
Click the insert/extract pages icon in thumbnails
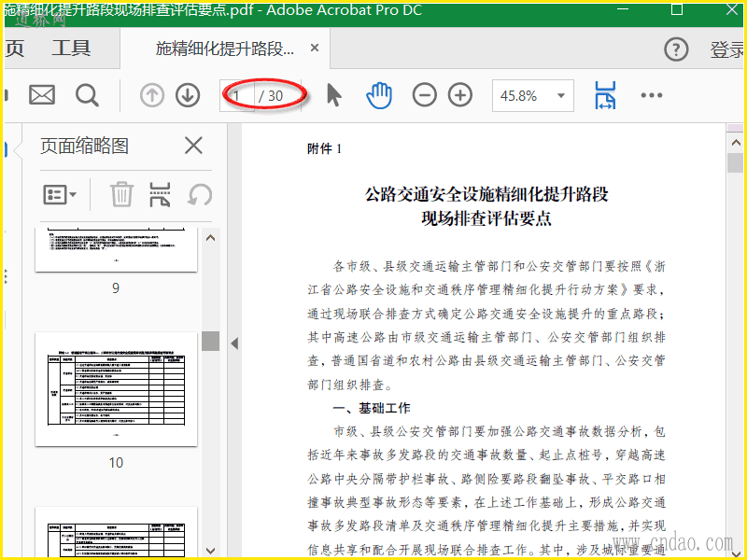(160, 194)
